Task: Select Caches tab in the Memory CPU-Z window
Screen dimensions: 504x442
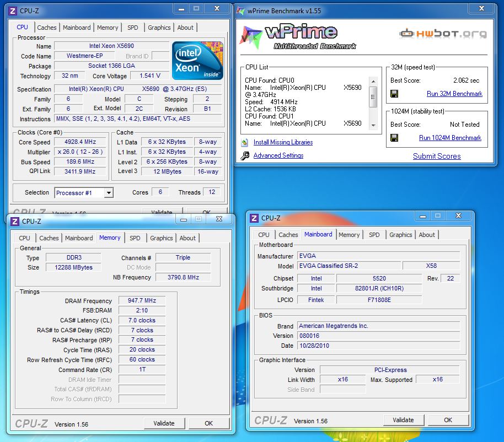Action: coord(49,238)
